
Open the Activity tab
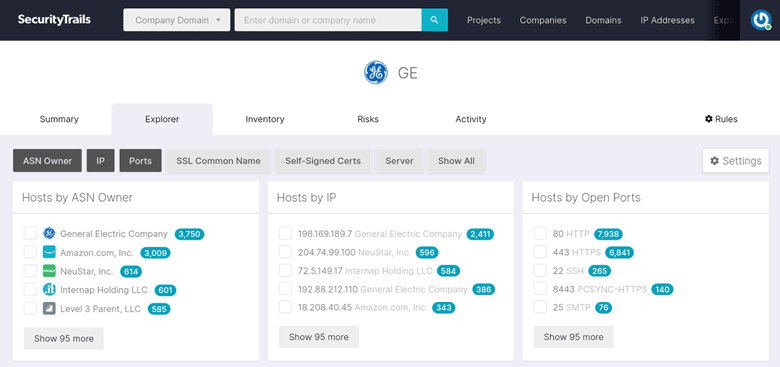(x=471, y=119)
